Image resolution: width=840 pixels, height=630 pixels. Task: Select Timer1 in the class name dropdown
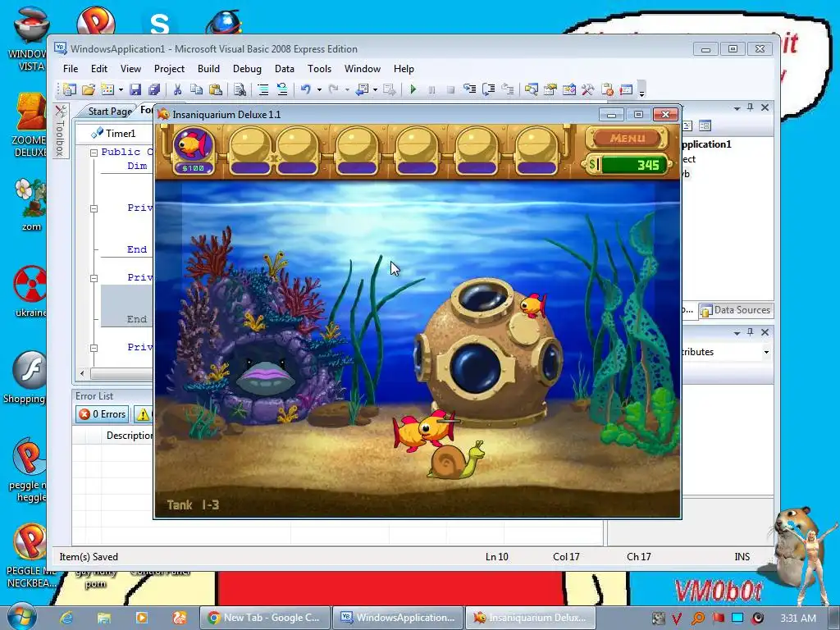click(x=115, y=133)
